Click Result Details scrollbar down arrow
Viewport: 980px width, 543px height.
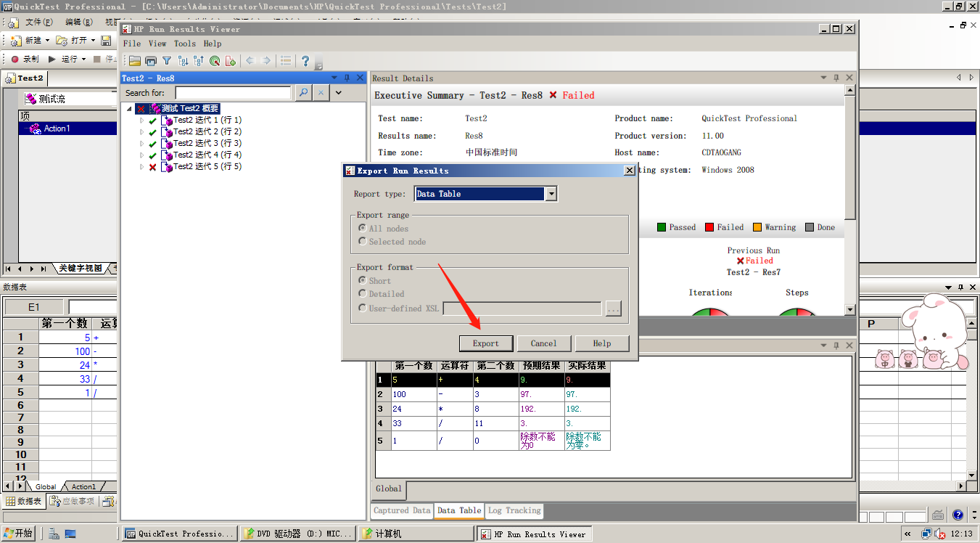[850, 310]
